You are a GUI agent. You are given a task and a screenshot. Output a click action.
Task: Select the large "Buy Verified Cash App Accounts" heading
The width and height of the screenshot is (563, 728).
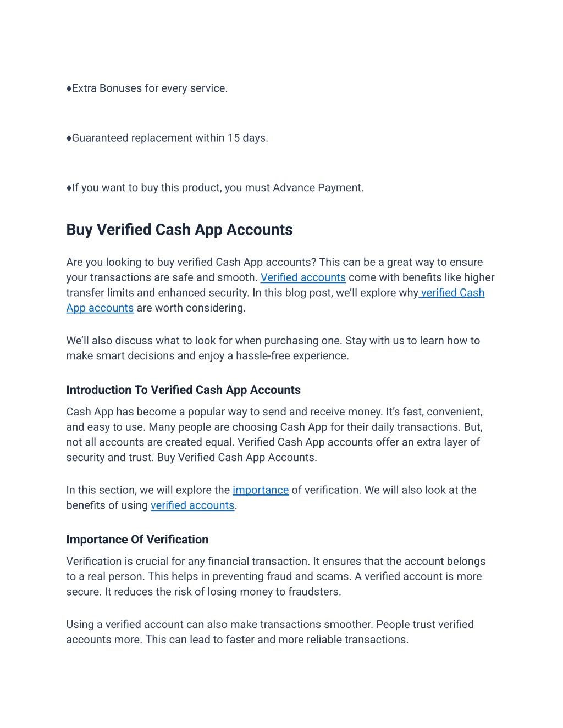pos(179,230)
